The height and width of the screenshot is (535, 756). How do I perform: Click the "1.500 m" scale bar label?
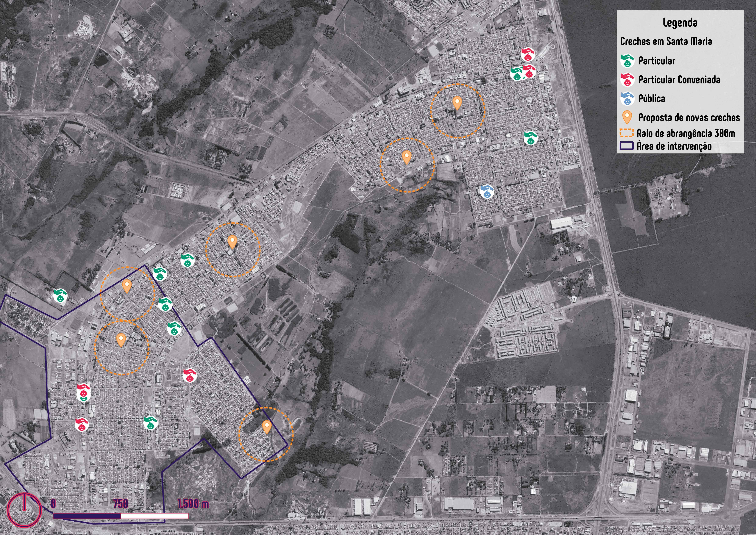click(193, 504)
